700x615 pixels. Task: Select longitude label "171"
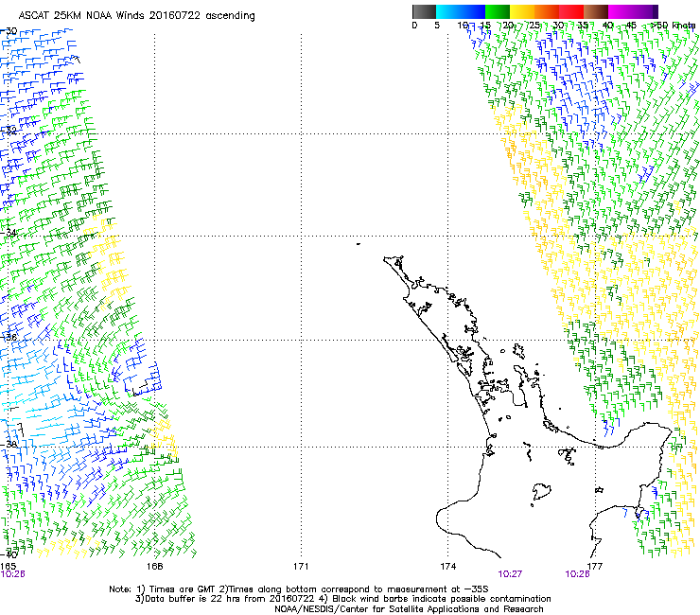click(x=301, y=567)
